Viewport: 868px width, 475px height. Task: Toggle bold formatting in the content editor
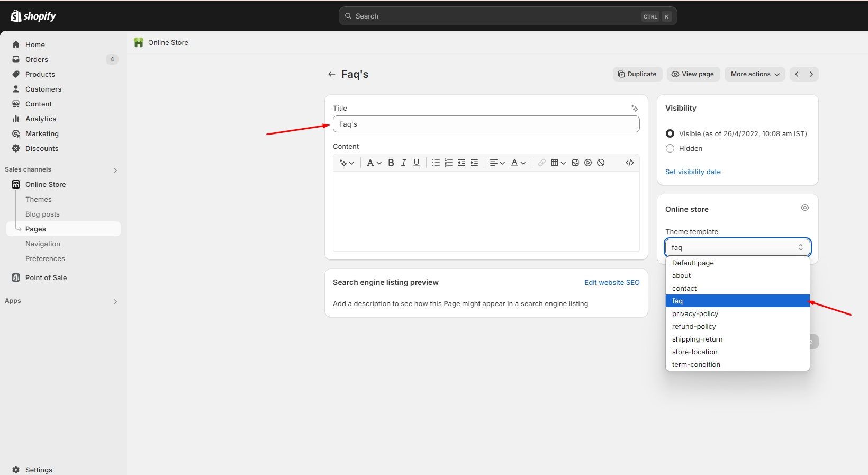tap(391, 163)
